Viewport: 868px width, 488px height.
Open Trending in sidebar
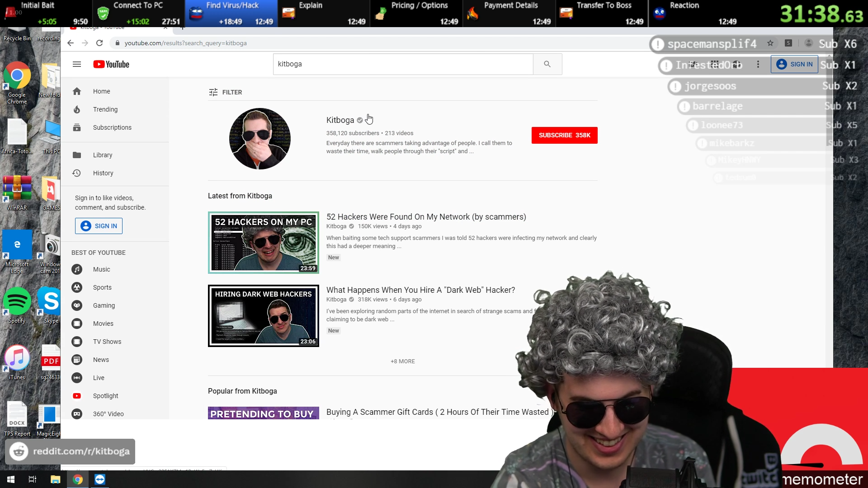tap(115, 109)
